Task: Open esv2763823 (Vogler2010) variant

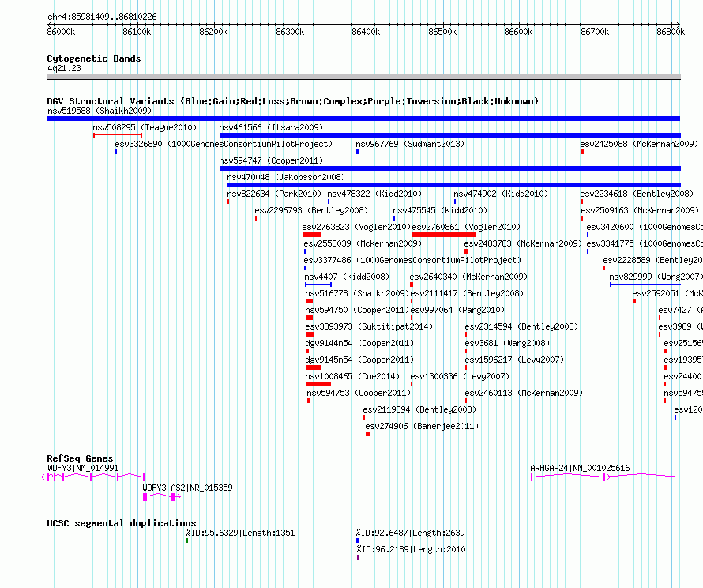Action: pyautogui.click(x=356, y=227)
